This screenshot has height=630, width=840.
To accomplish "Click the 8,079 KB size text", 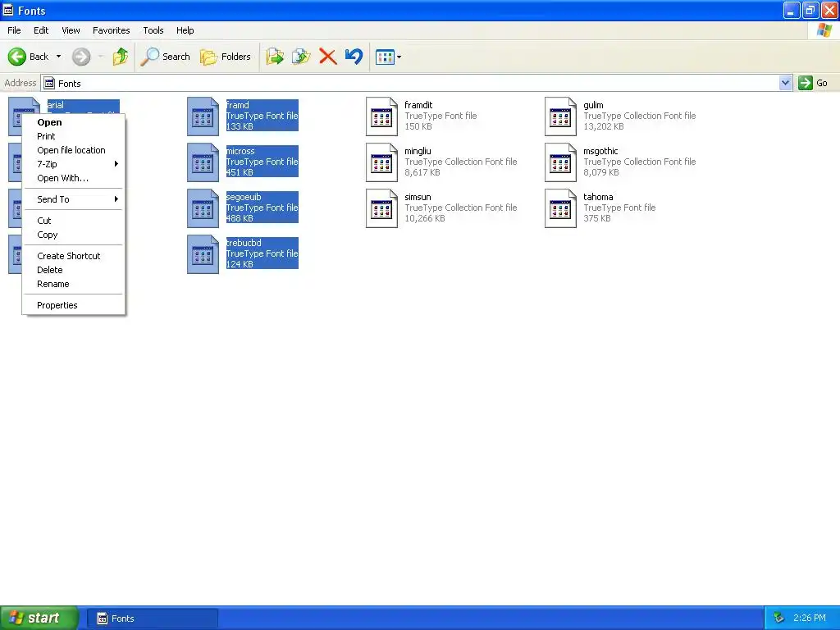I will [601, 172].
